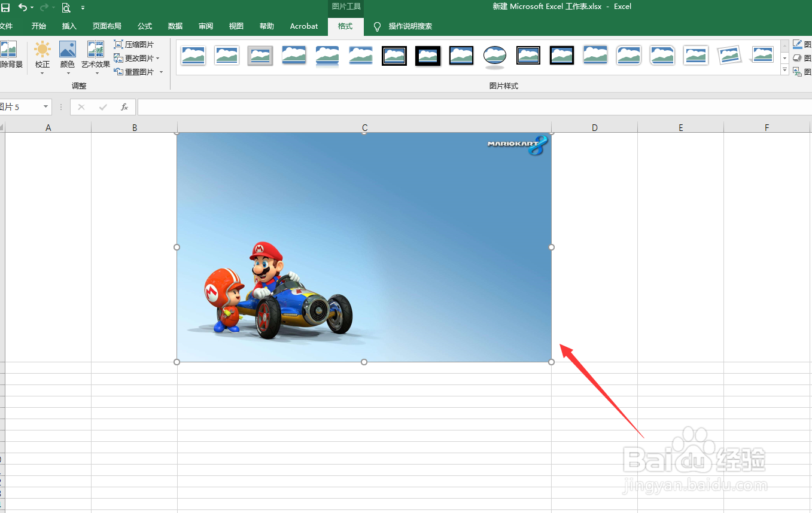The image size is (812, 513).
Task: Click the Print Preview magnifier icon
Action: pos(66,8)
